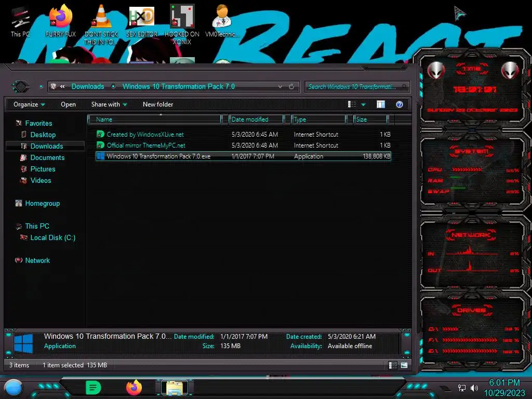Sort by Date modified column
Screen dimensions: 532x399
pos(256,119)
